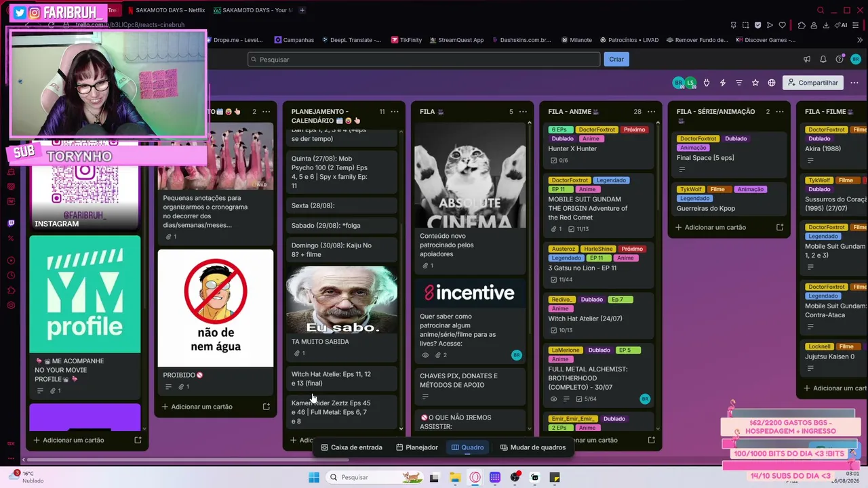Image resolution: width=868 pixels, height=488 pixels.
Task: Switch to the SAKAMOTO DAYS - Your M tab
Action: point(253,10)
